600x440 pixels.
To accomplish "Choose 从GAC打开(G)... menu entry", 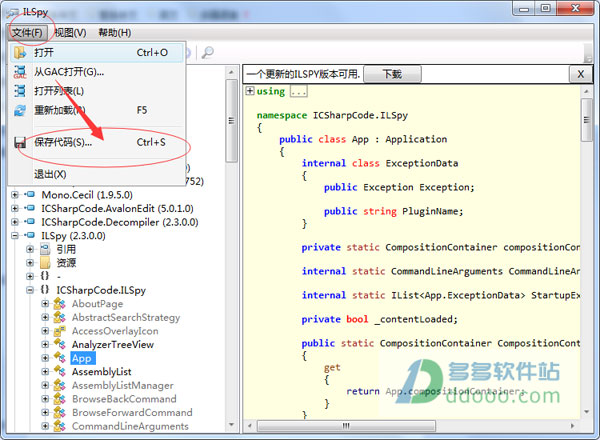I will point(97,72).
